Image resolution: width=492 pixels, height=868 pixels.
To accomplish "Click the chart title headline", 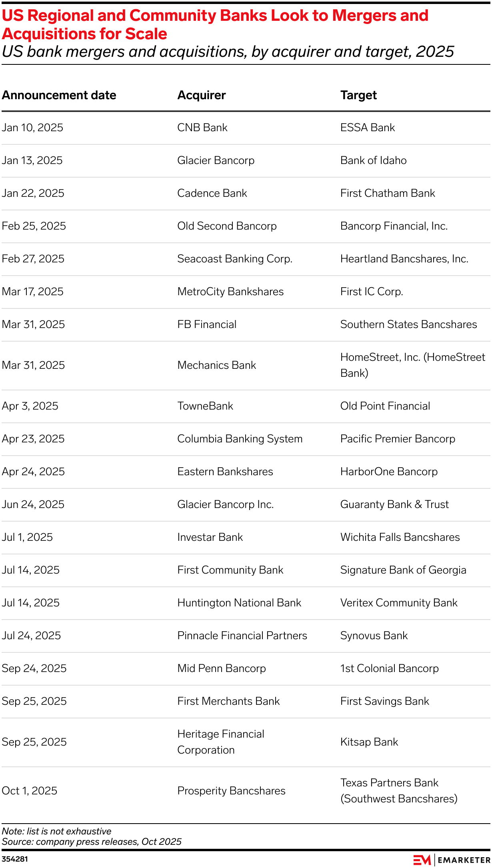I will tap(215, 24).
